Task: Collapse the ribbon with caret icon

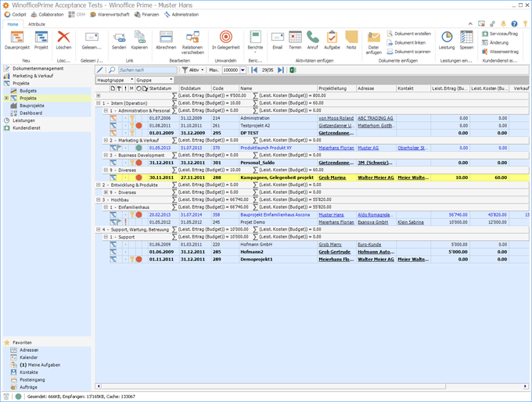Action: (x=470, y=23)
